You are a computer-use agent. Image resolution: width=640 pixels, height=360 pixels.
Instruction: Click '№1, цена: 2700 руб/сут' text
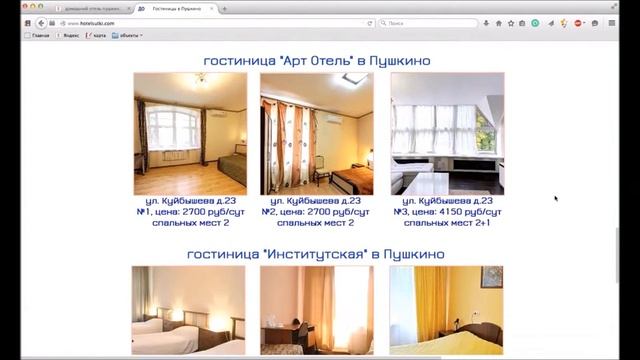click(191, 212)
